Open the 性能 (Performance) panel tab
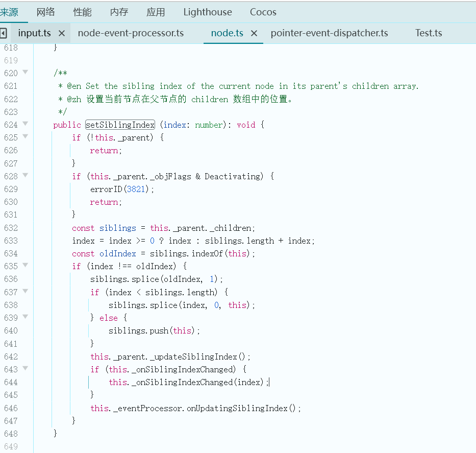476x453 pixels. 82,12
